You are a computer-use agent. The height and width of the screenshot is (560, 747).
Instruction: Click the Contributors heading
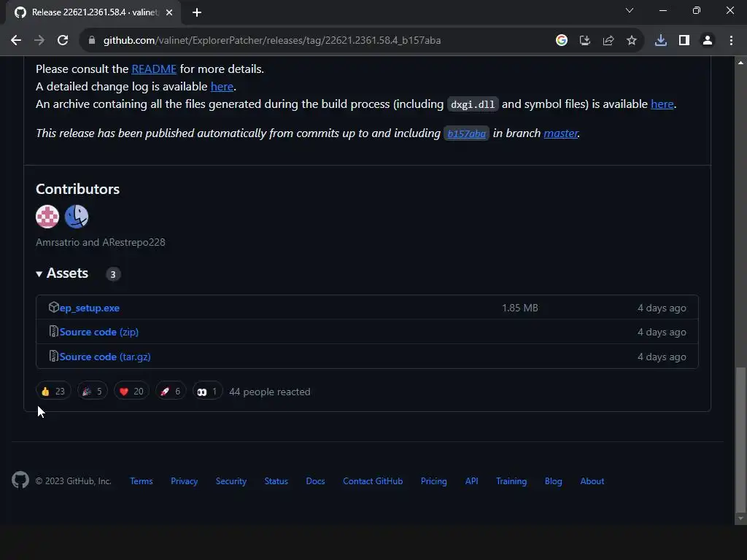click(77, 189)
